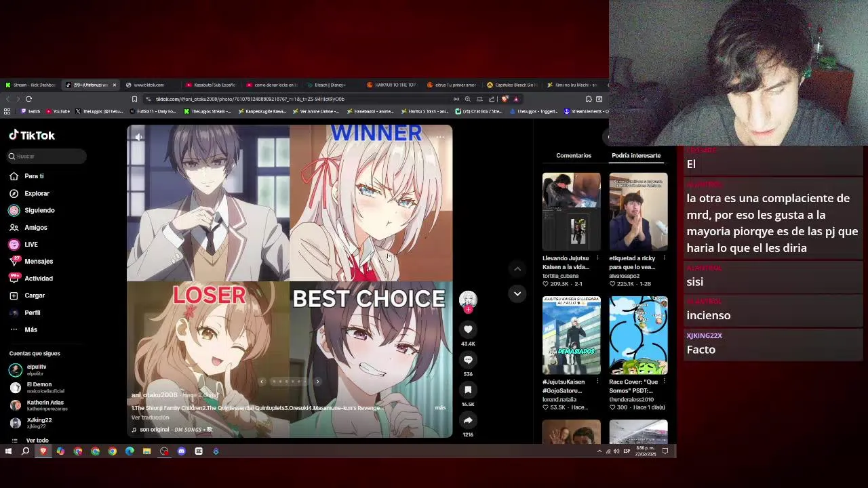Open options for the etiquetad a ricky video

tap(664, 258)
